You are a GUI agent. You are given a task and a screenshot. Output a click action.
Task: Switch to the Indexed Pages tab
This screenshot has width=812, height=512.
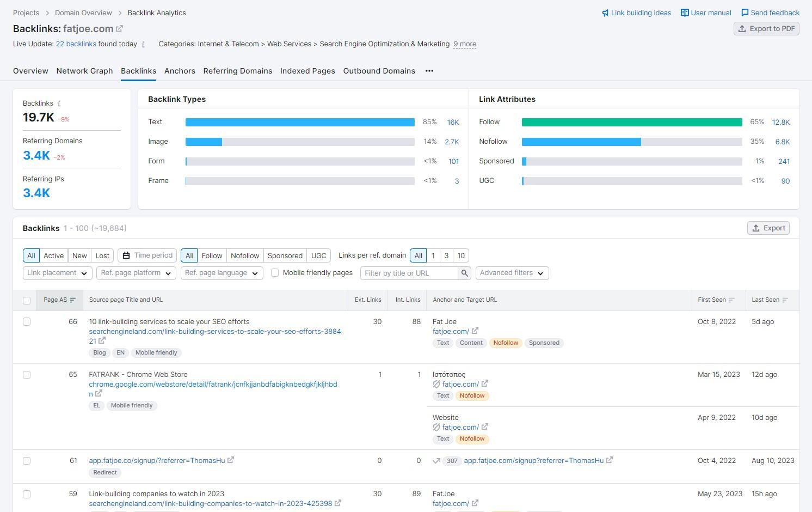[307, 71]
